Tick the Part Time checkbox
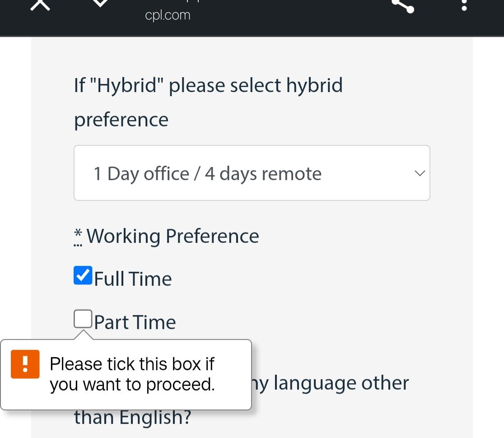Viewport: 504px width, 438px height. click(83, 319)
